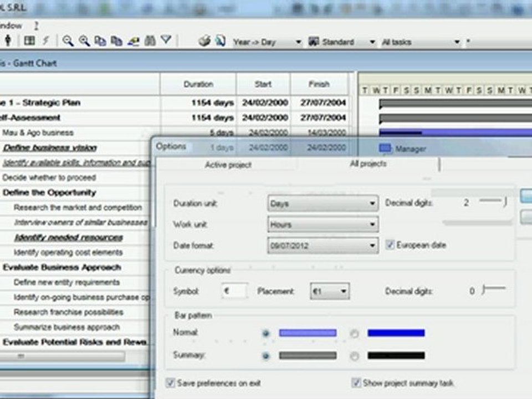This screenshot has width=532, height=399.
Task: Select the gray Summary bar radio
Action: point(266,356)
